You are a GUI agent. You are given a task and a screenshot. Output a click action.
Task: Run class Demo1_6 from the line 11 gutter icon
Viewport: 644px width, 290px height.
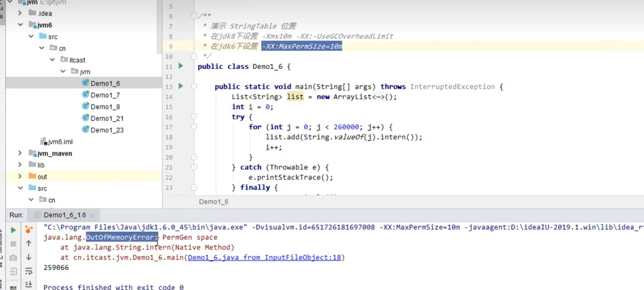181,66
